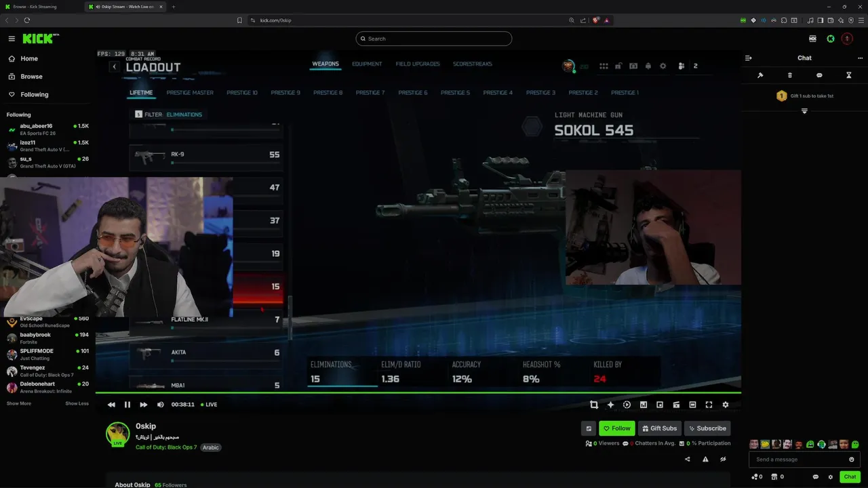This screenshot has height=488, width=868.
Task: Click the circular playback-speed icon in player
Action: click(x=627, y=405)
